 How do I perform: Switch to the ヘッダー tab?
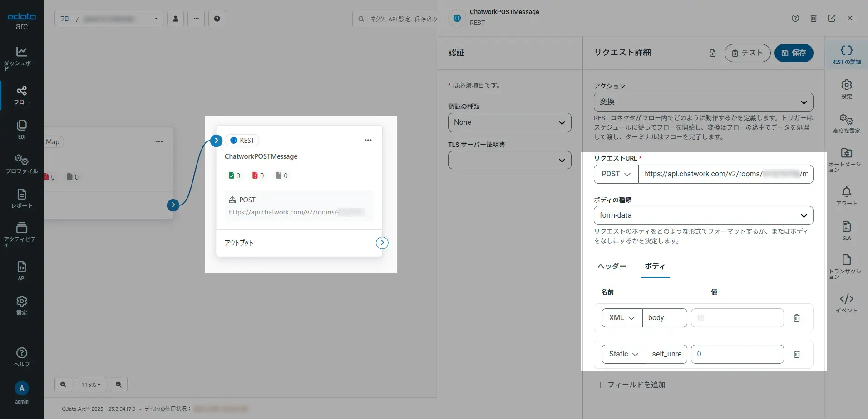(x=611, y=266)
